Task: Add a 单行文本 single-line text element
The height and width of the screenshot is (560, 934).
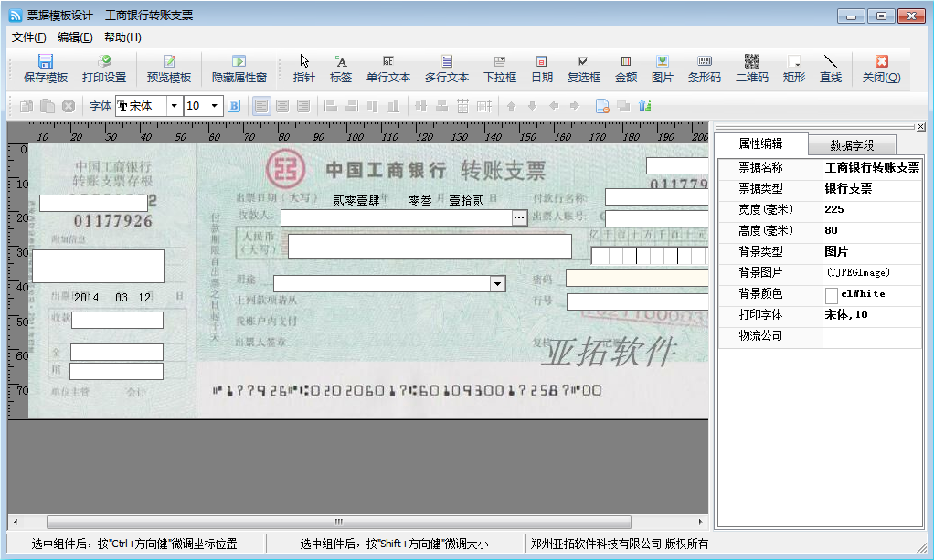Action: click(387, 69)
